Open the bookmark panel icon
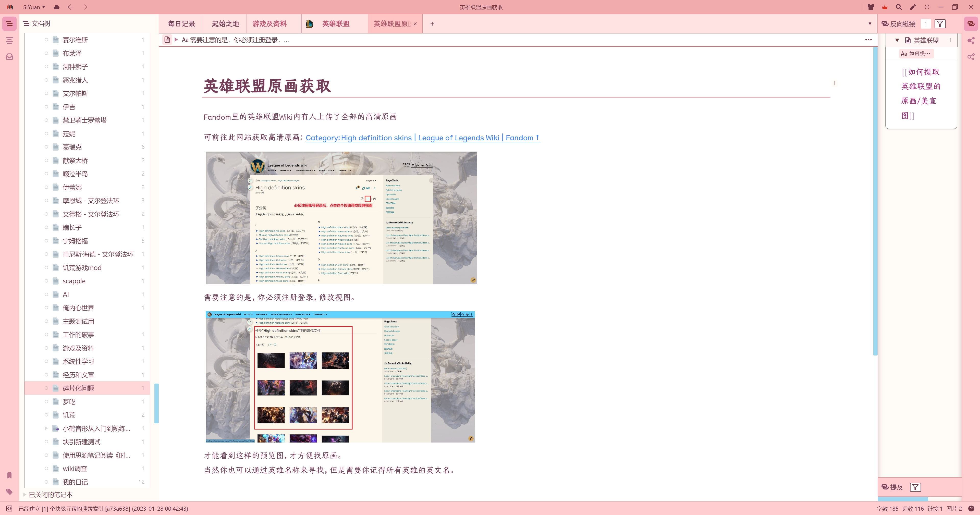This screenshot has height=515, width=980. [x=9, y=475]
